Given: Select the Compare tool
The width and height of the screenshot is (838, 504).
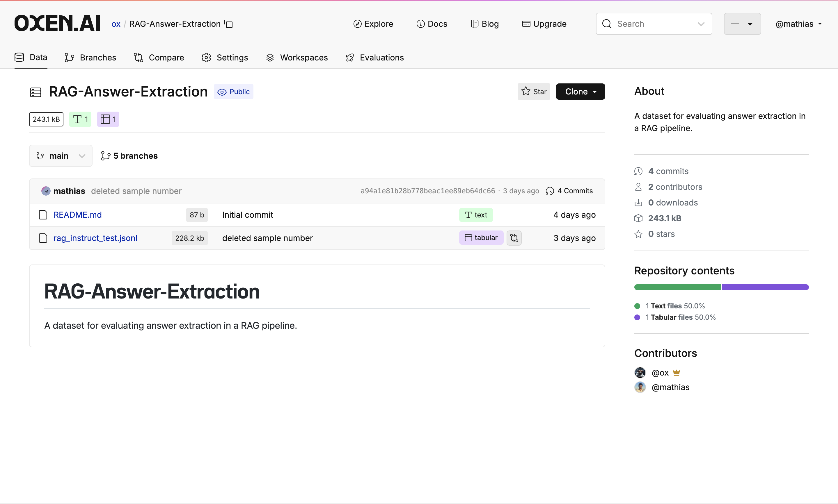Looking at the screenshot, I should [x=159, y=57].
